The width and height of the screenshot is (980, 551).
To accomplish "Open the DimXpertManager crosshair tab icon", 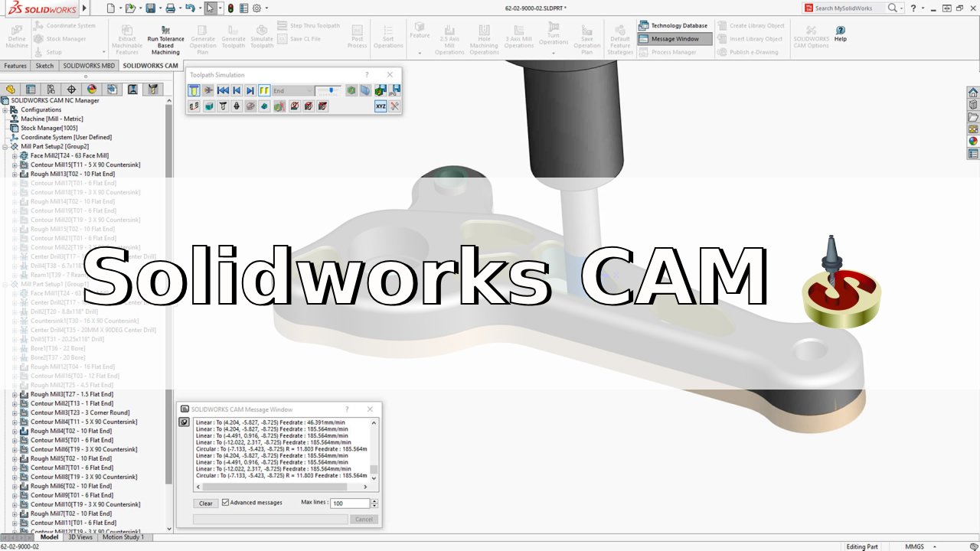I will click(x=71, y=90).
